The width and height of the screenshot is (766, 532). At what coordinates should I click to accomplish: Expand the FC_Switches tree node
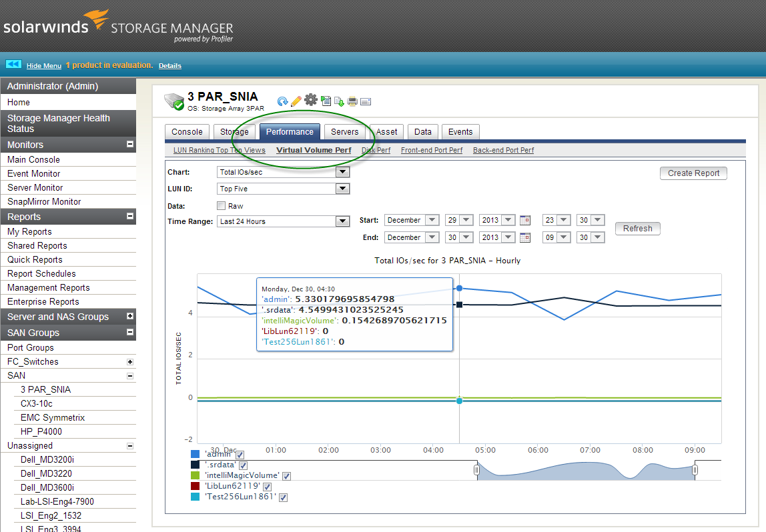(130, 361)
